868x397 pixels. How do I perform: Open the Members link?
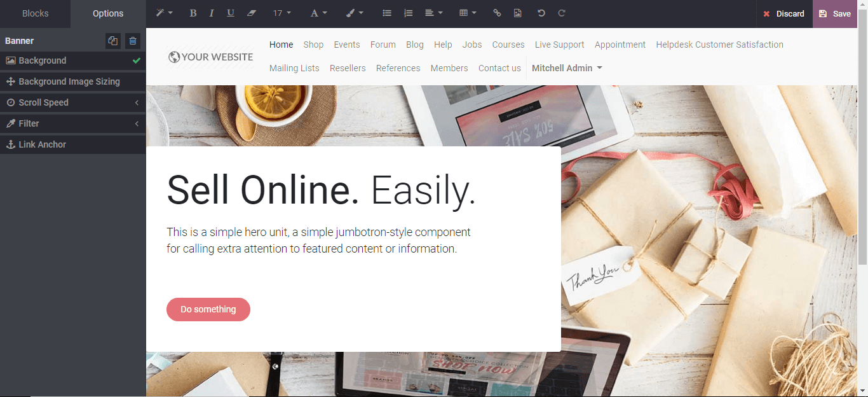(x=449, y=68)
